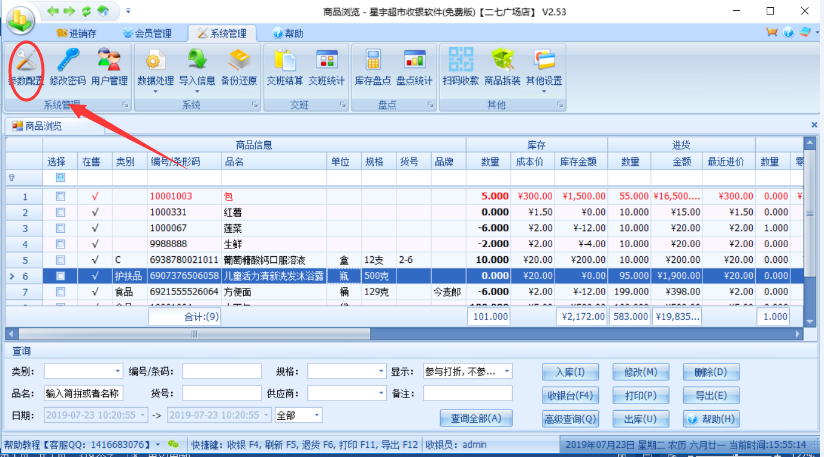This screenshot has height=457, width=824.
Task: Click the 导出(E) button
Action: pyautogui.click(x=711, y=395)
